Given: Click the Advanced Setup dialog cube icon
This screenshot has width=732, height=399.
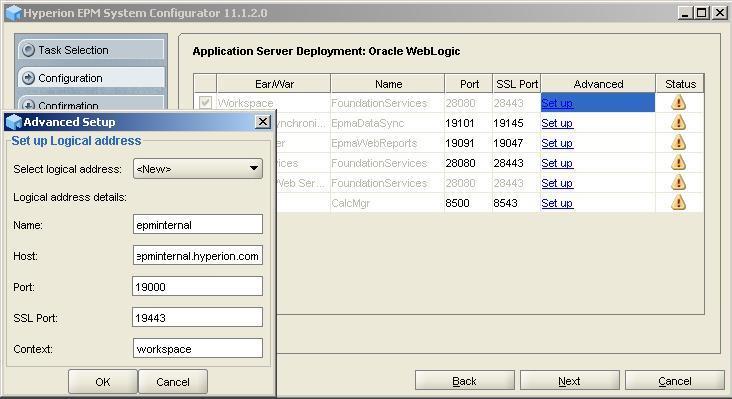Looking at the screenshot, I should (x=14, y=122).
